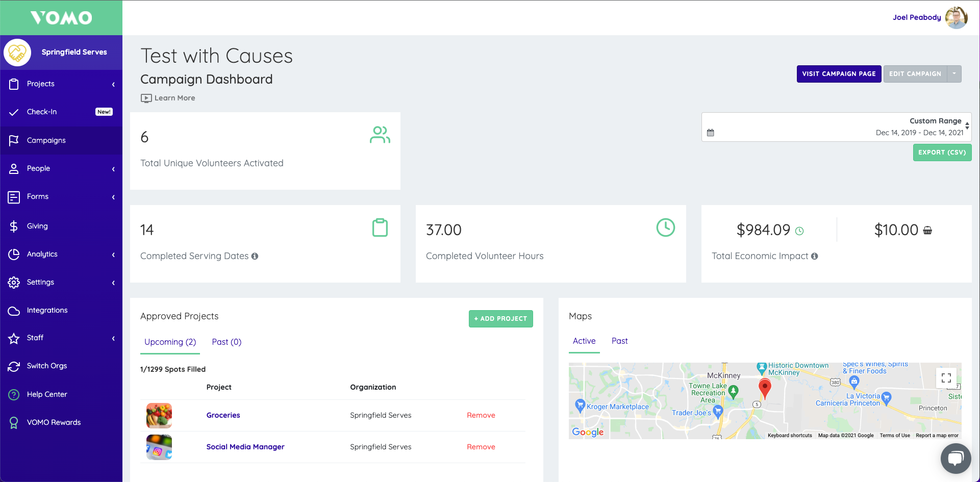Remove the Groceries project
This screenshot has height=482, width=980.
coord(481,415)
